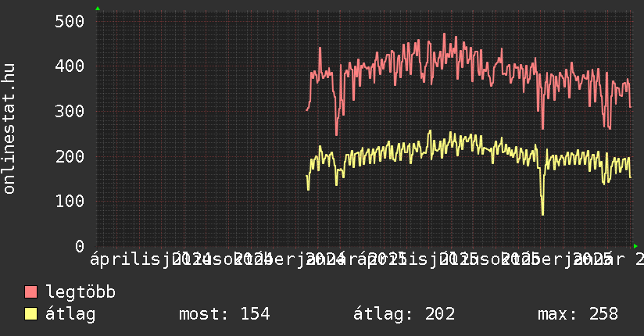Click the left starting point of yellow line
Screen dimensions: 644x336
[306, 177]
